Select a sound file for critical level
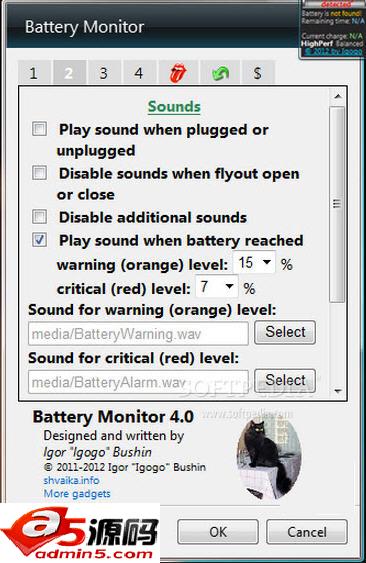The height and width of the screenshot is (563, 366). click(285, 381)
